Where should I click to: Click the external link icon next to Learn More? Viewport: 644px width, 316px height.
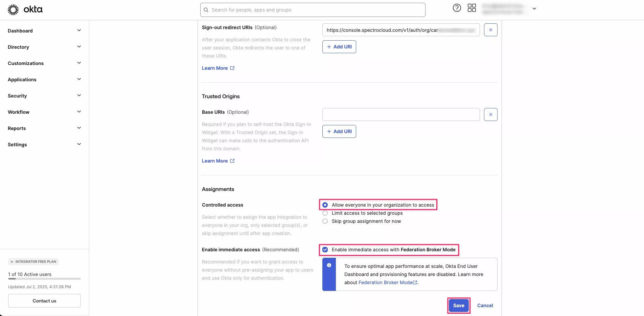(232, 68)
